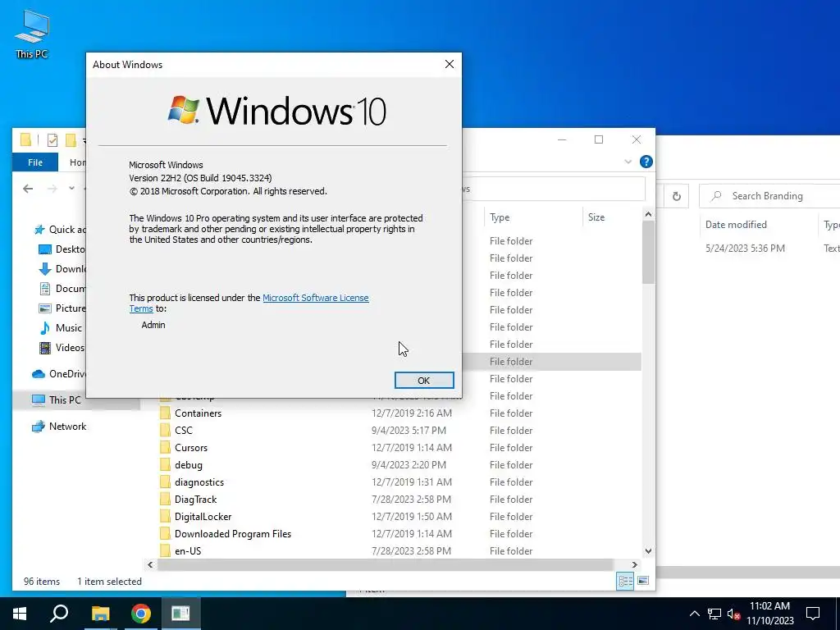Open the Windows Start menu
The height and width of the screenshot is (630, 840).
20,614
